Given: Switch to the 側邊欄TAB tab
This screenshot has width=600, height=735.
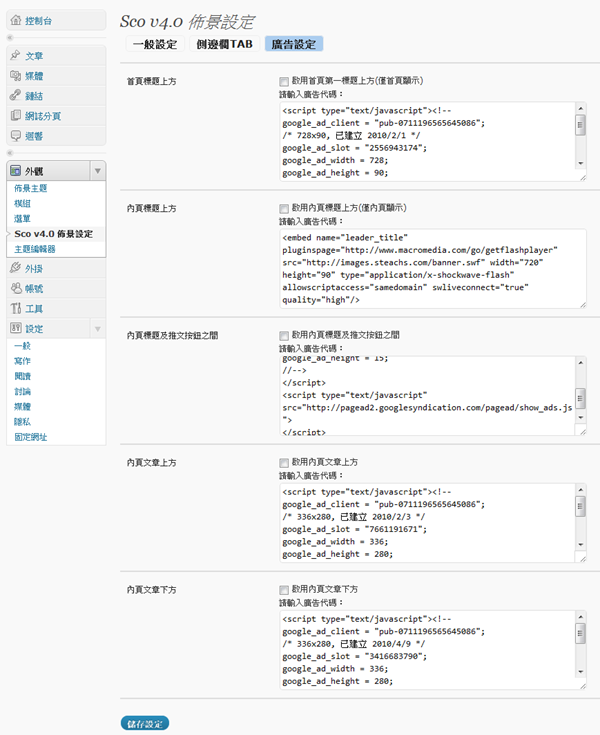Looking at the screenshot, I should coord(224,44).
